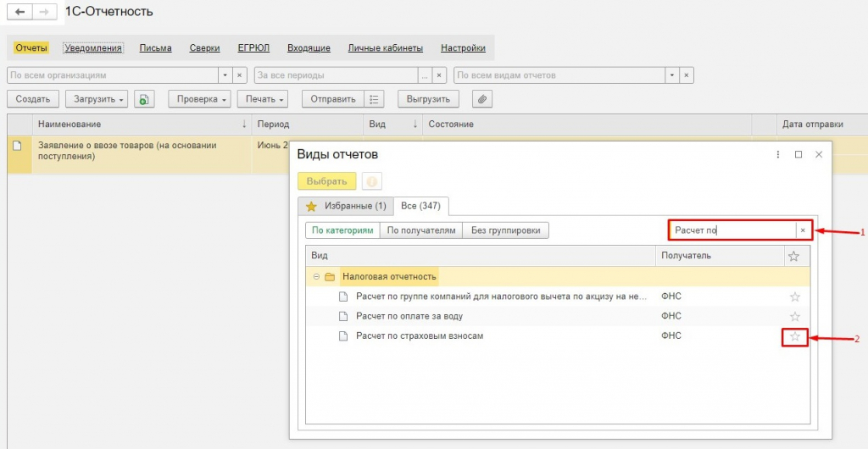The image size is (868, 449).
Task: Clear the periods filter
Action: pyautogui.click(x=439, y=75)
